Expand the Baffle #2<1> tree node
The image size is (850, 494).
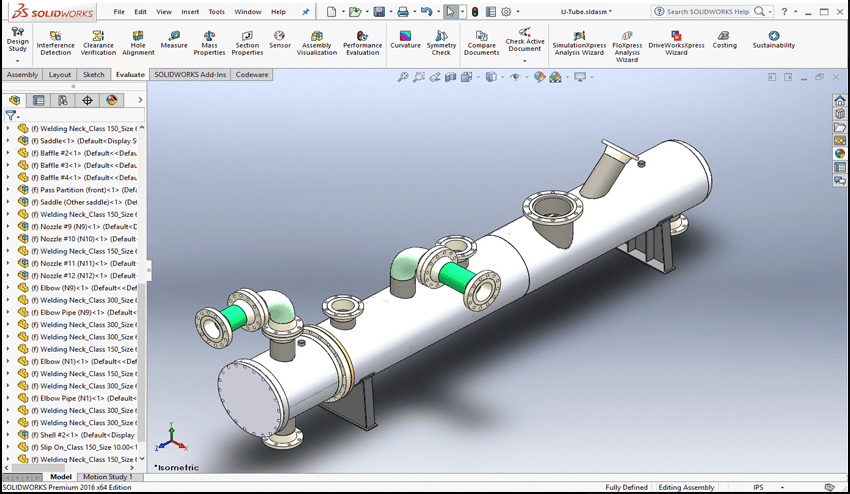pos(9,153)
